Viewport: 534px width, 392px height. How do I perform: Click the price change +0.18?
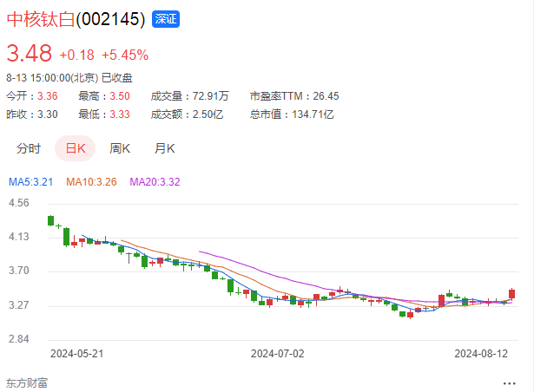click(x=76, y=56)
